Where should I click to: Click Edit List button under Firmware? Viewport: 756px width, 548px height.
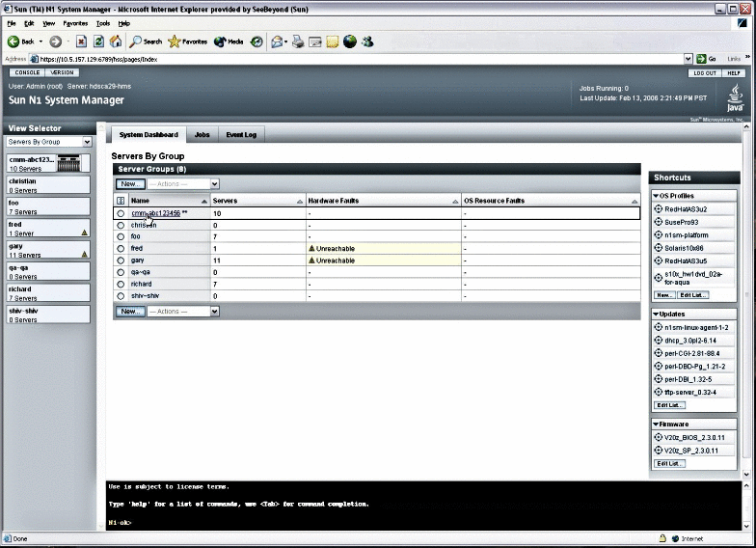[x=669, y=463]
